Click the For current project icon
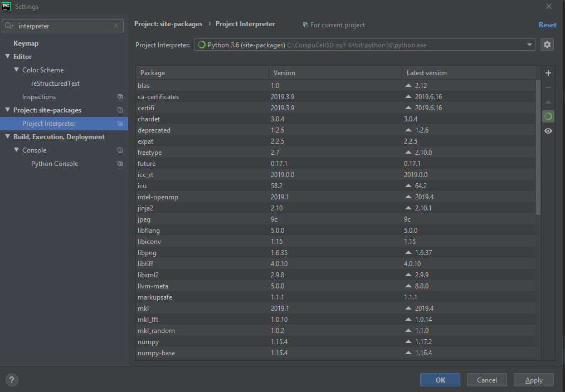The height and width of the screenshot is (392, 565). point(305,25)
